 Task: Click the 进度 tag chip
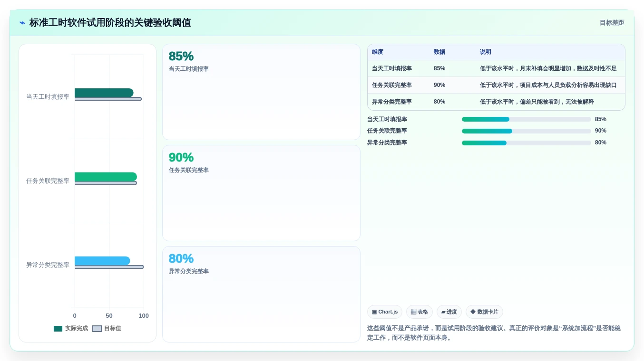(449, 312)
